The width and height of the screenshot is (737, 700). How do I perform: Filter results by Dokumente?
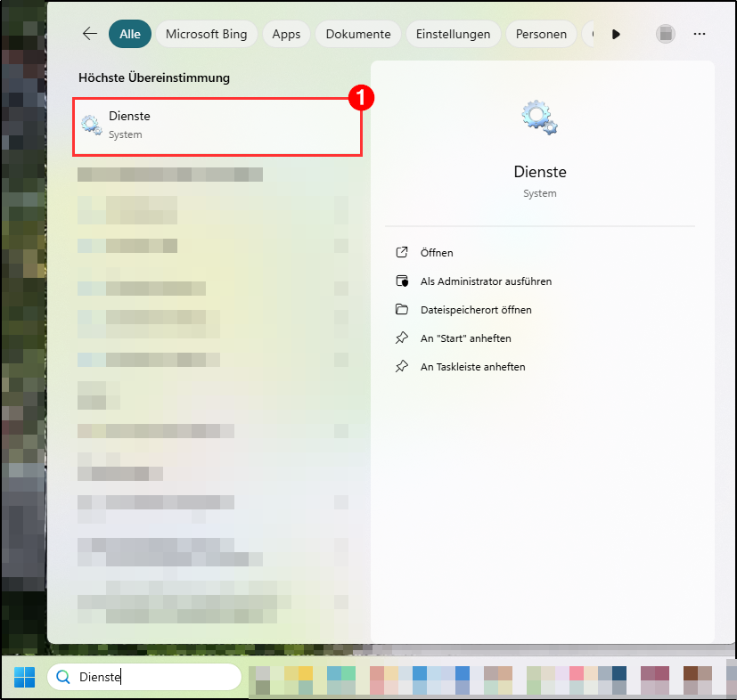[x=358, y=34]
